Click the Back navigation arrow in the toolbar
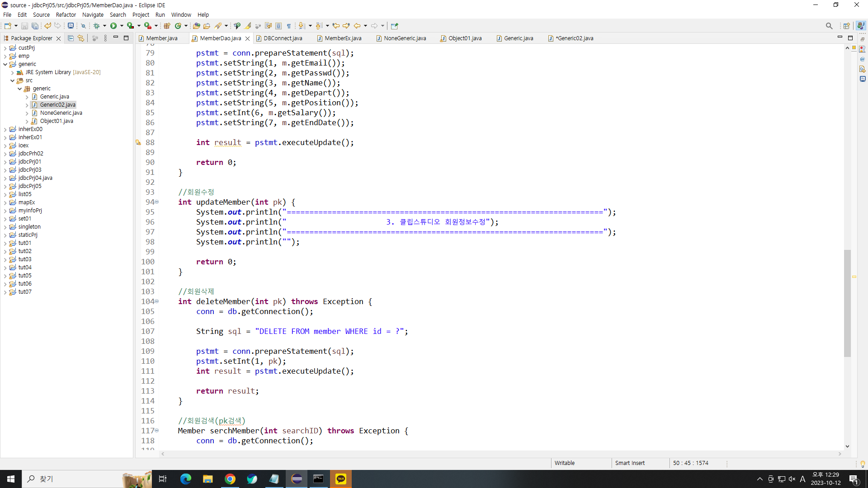The image size is (868, 488). pyautogui.click(x=357, y=26)
